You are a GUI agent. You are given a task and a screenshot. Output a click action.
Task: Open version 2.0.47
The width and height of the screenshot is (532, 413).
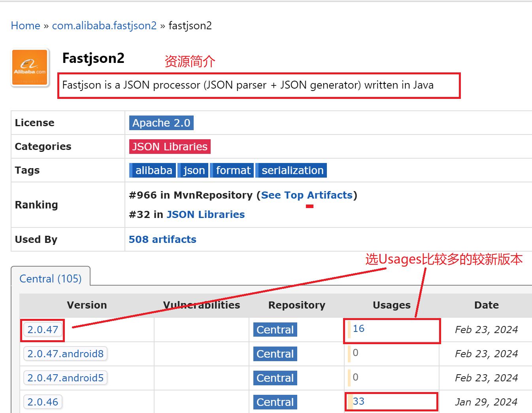(43, 330)
